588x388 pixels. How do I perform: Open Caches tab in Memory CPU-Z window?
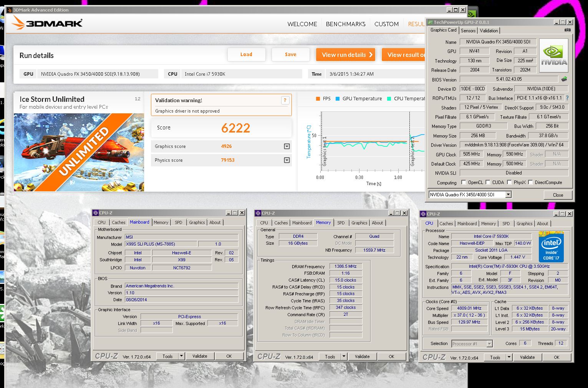coord(281,223)
